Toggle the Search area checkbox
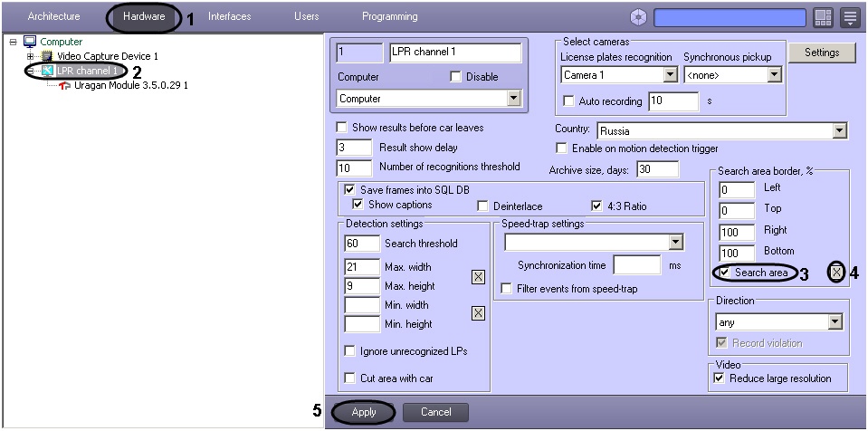This screenshot has width=868, height=431. [724, 273]
